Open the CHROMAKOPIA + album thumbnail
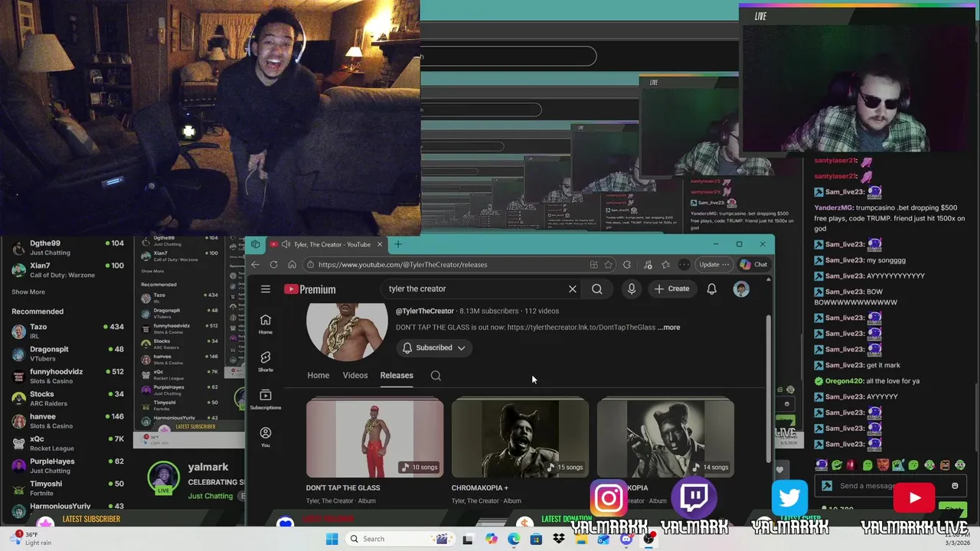 click(x=520, y=438)
